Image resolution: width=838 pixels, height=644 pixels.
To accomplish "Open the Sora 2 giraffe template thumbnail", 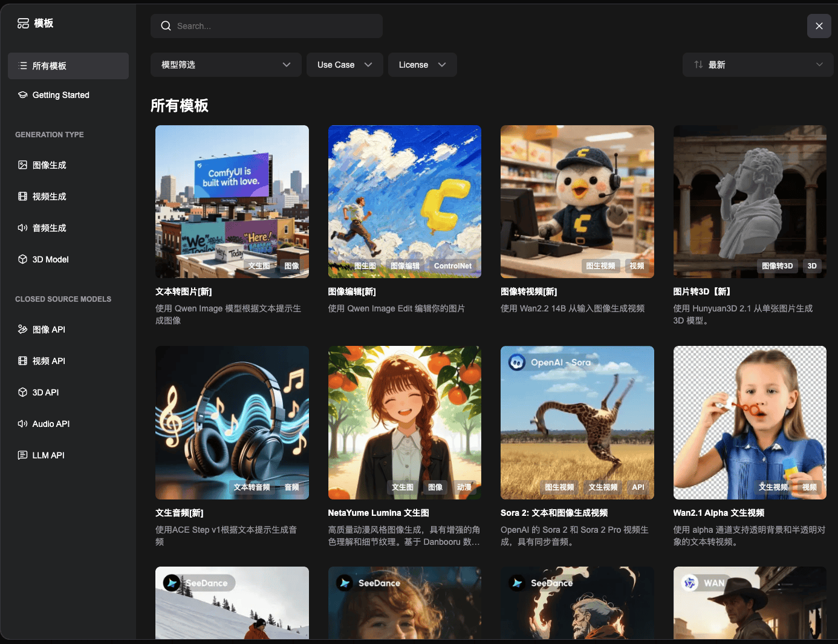I will pos(577,422).
